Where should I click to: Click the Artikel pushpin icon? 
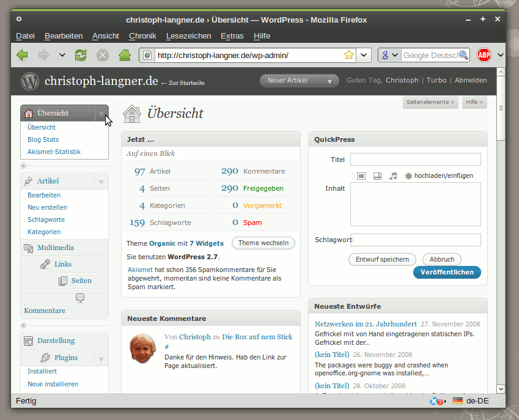[29, 181]
